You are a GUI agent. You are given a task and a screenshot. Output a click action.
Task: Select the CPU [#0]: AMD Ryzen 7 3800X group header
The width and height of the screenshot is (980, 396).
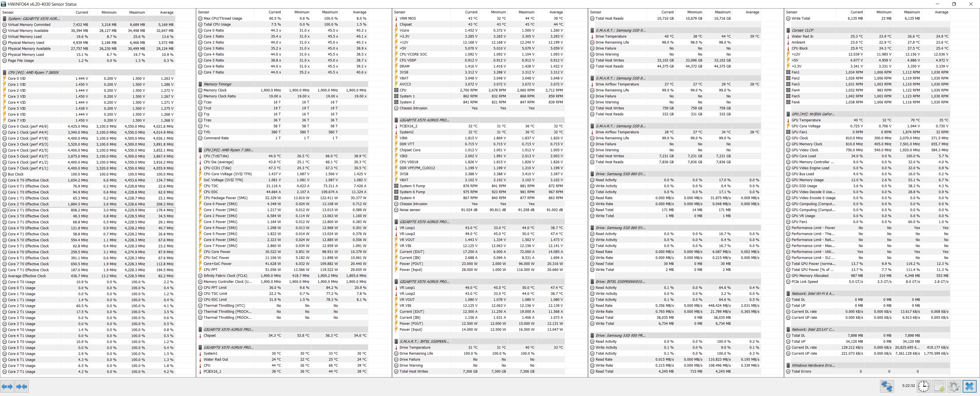click(x=34, y=72)
